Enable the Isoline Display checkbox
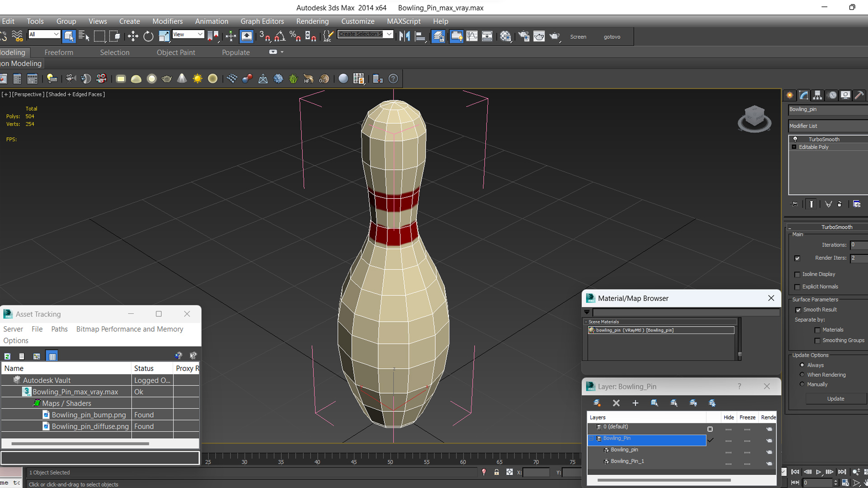868x488 pixels. click(797, 274)
